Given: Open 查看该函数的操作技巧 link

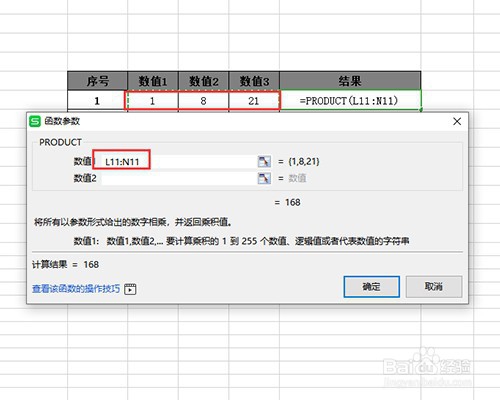Looking at the screenshot, I should click(x=76, y=289).
